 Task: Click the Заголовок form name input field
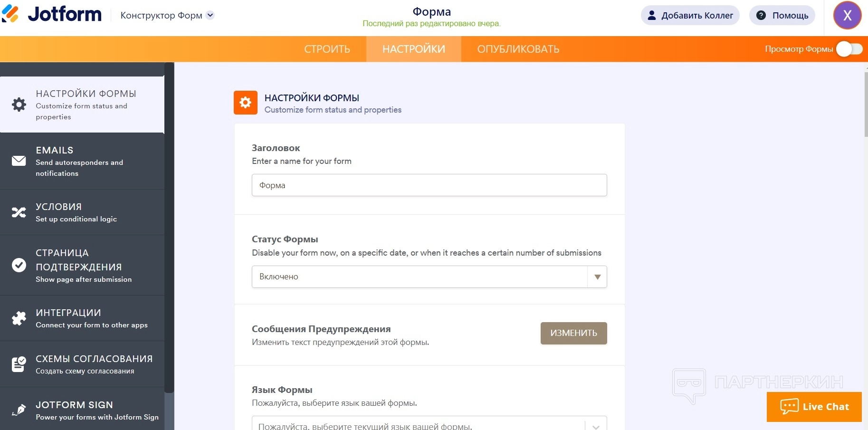(429, 185)
